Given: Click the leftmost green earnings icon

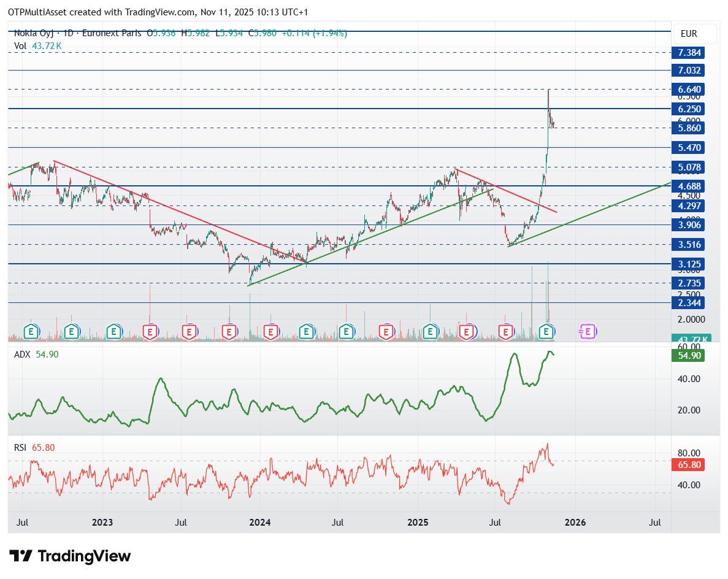Looking at the screenshot, I should click(x=31, y=332).
